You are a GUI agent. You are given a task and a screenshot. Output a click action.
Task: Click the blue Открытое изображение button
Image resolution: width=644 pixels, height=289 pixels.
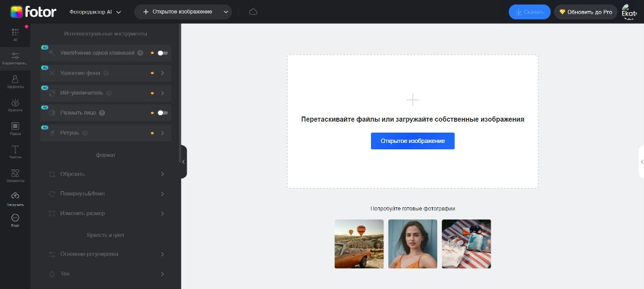(x=412, y=141)
